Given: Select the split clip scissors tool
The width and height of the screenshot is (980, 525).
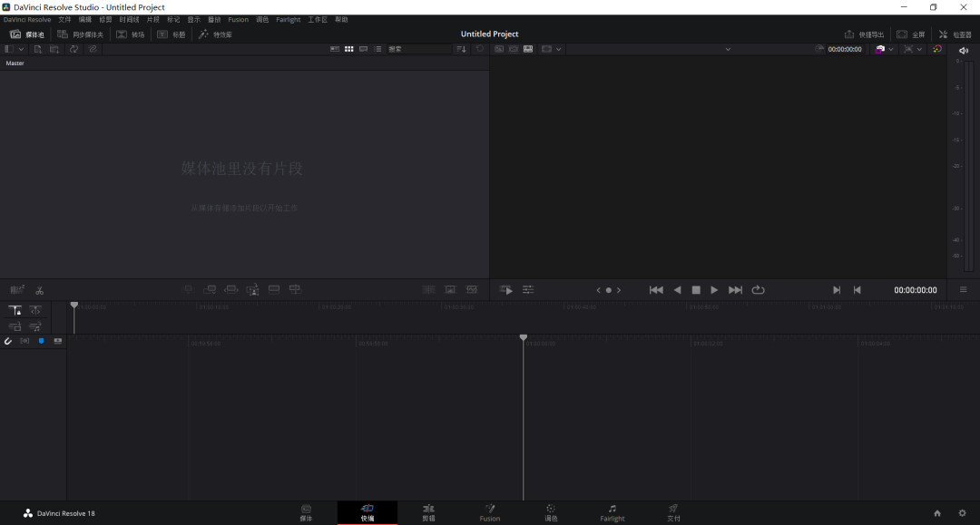Looking at the screenshot, I should click(39, 290).
